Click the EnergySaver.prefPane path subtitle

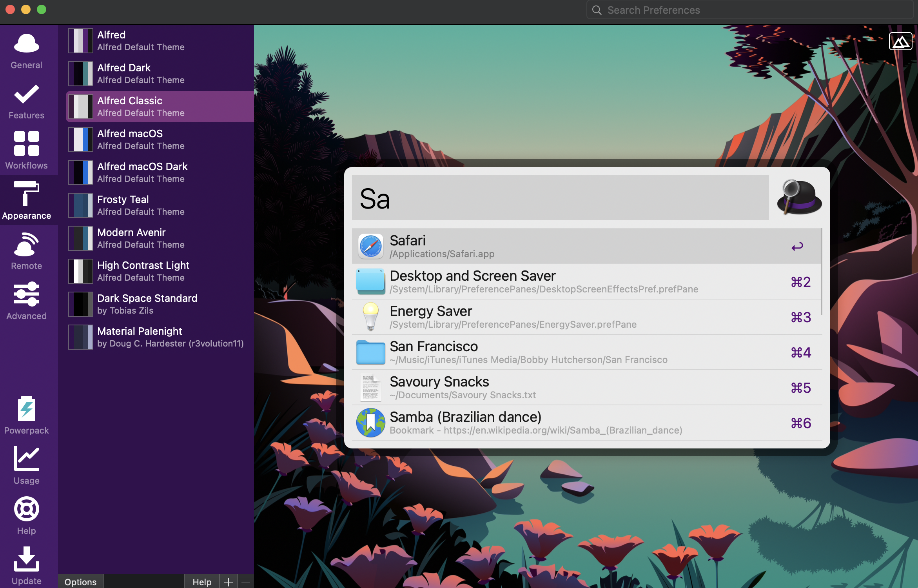point(513,325)
